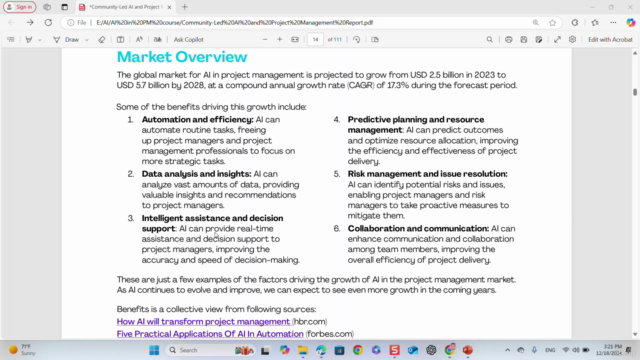The image size is (640, 360).
Task: Enter full screen with expand icon
Action: coord(557,40)
